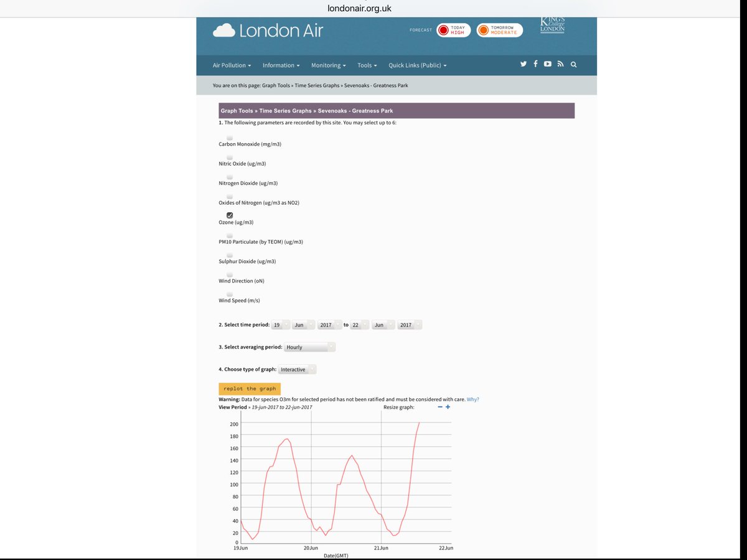Image resolution: width=747 pixels, height=560 pixels.
Task: Open the Information menu
Action: [281, 65]
